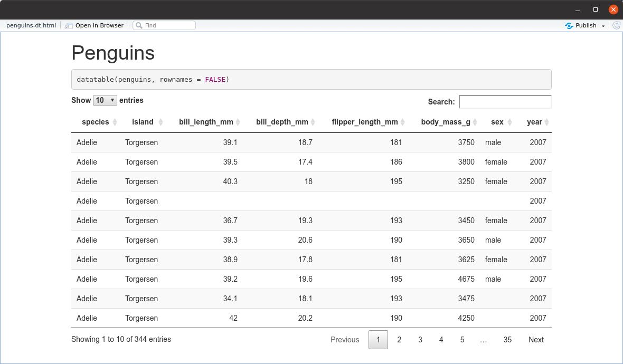Sort by bill_length_mm sort icon

click(238, 122)
